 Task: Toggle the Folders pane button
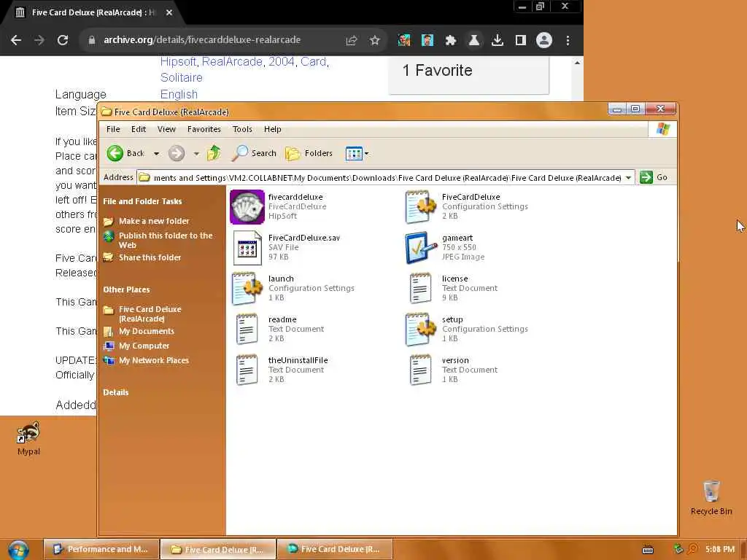(x=309, y=153)
